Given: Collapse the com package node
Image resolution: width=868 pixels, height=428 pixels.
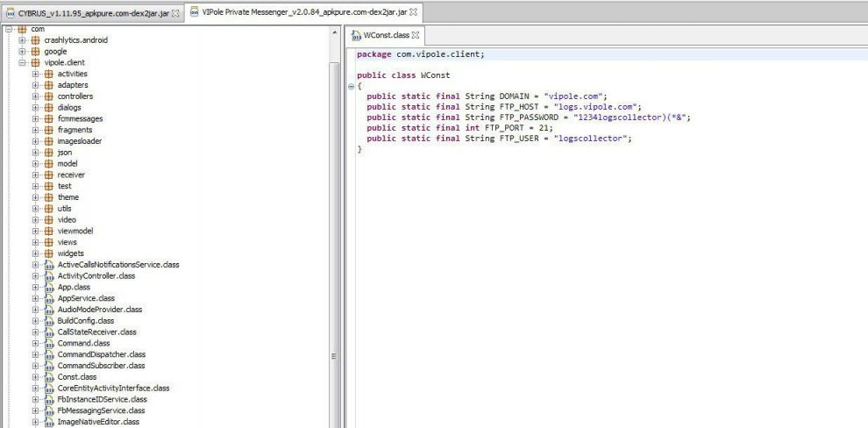Looking at the screenshot, I should pyautogui.click(x=9, y=29).
